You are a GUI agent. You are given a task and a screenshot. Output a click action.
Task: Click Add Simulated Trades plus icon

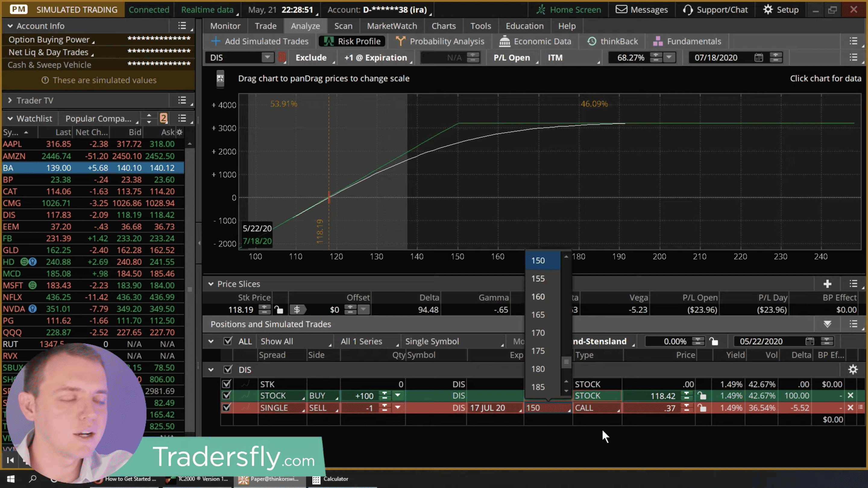216,42
